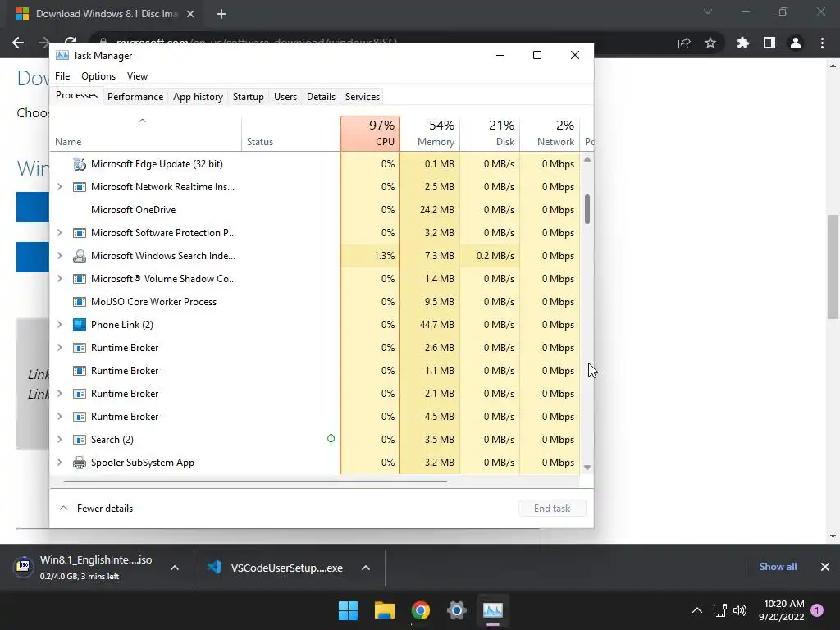Click Show all downloads link
840x630 pixels.
pos(778,567)
